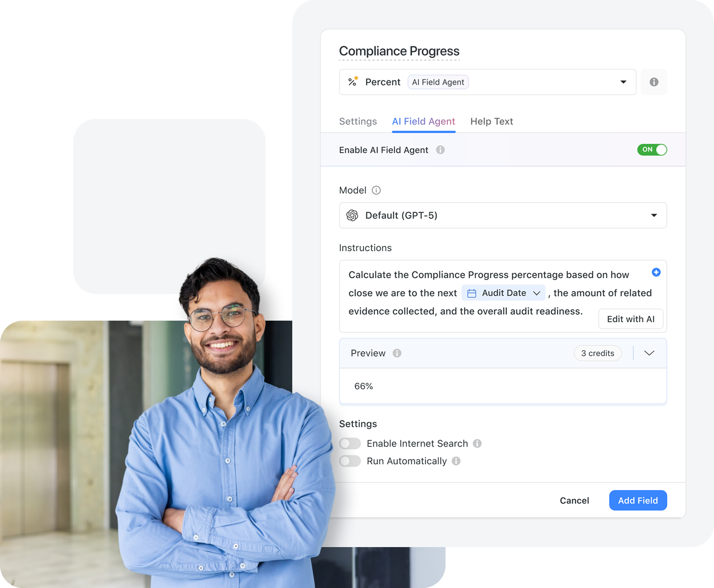
Task: Switch to the Settings tab
Action: tap(358, 121)
